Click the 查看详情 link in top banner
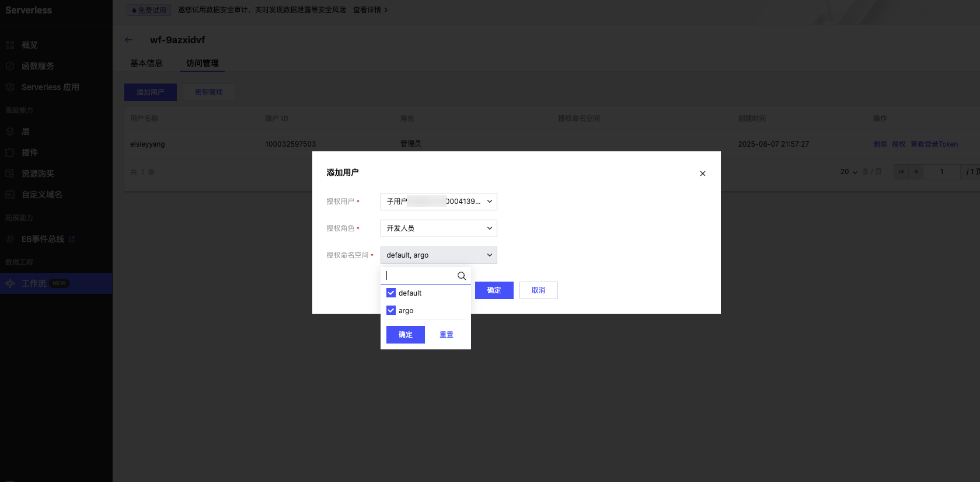The height and width of the screenshot is (482, 980). [371, 10]
